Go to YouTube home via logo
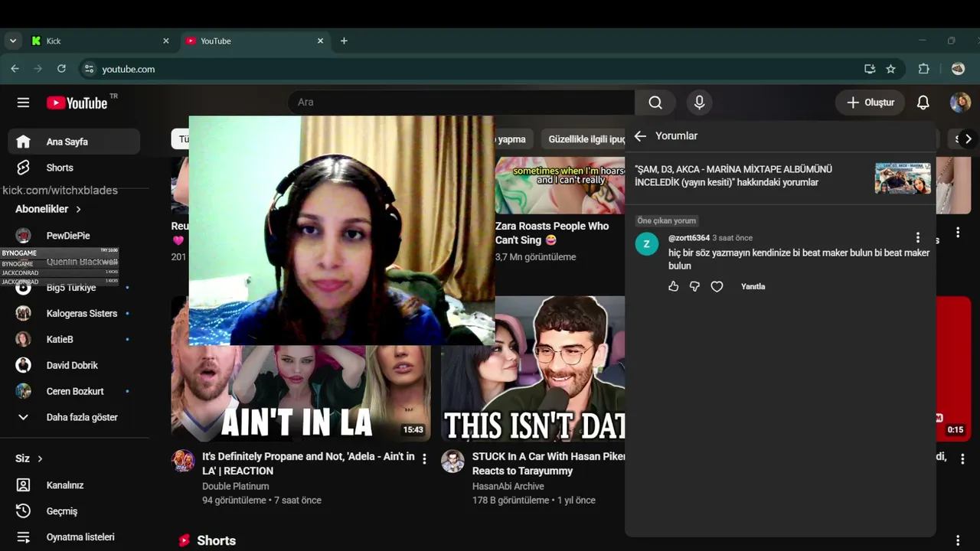This screenshot has width=980, height=551. (x=77, y=103)
